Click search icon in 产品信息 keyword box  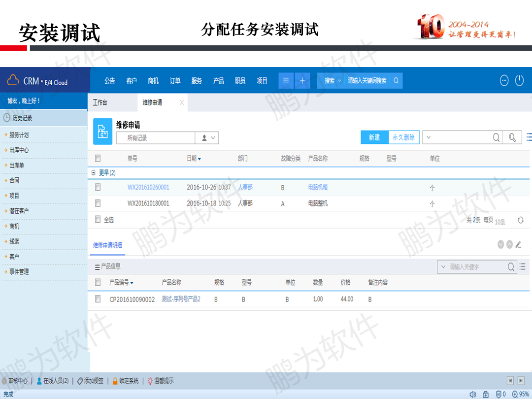click(x=511, y=267)
